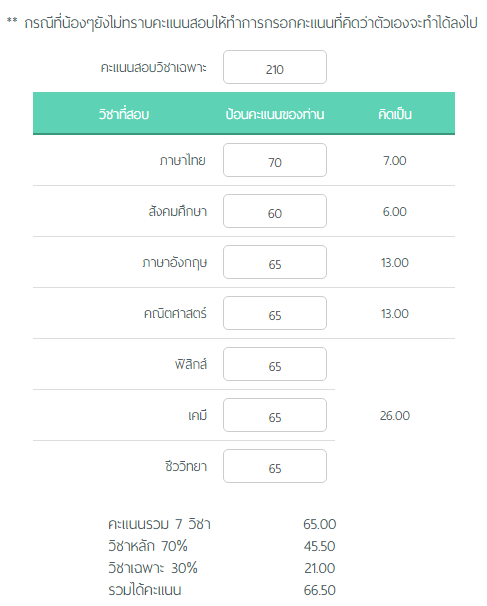Screen dimensions: 487x606
Task: Click the ป้อนคะแนนของท่าน column header
Action: pos(275,114)
